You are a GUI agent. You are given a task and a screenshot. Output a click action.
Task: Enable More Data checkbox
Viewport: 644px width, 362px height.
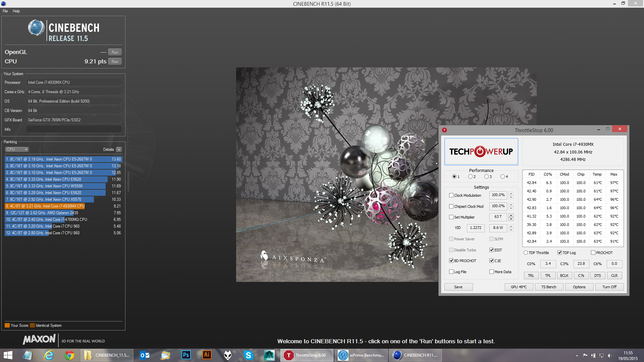[491, 272]
